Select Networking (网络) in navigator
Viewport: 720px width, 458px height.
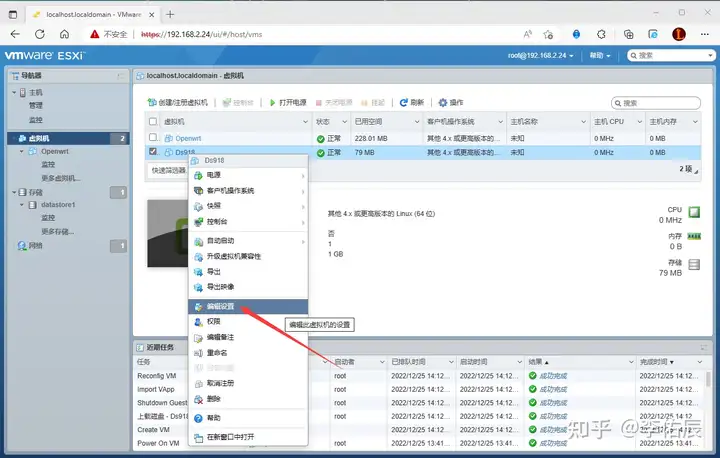click(35, 246)
